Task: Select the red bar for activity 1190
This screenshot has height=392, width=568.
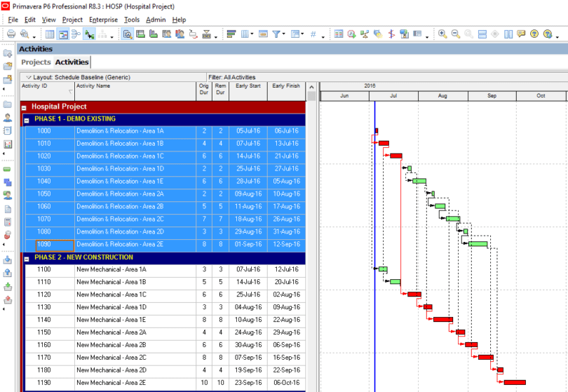Action: point(515,382)
